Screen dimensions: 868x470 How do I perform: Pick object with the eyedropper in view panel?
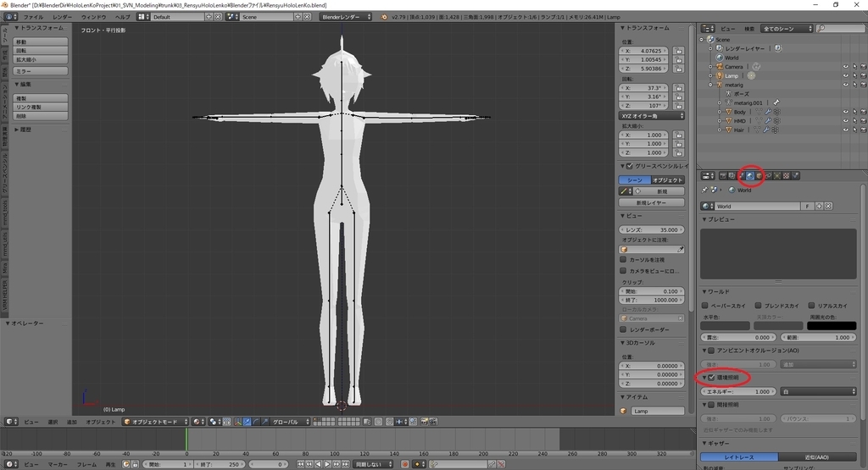(x=681, y=249)
